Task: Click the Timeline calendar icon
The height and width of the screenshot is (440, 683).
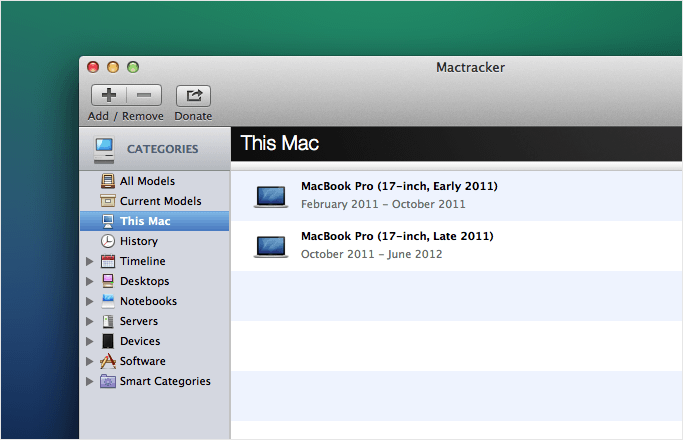Action: [x=108, y=261]
